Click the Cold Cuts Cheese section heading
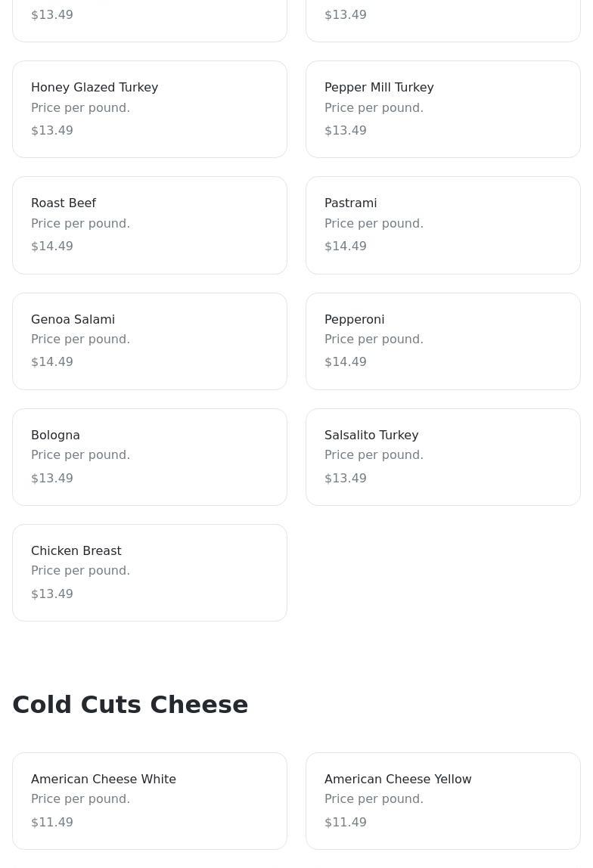593x868 pixels. point(130,704)
